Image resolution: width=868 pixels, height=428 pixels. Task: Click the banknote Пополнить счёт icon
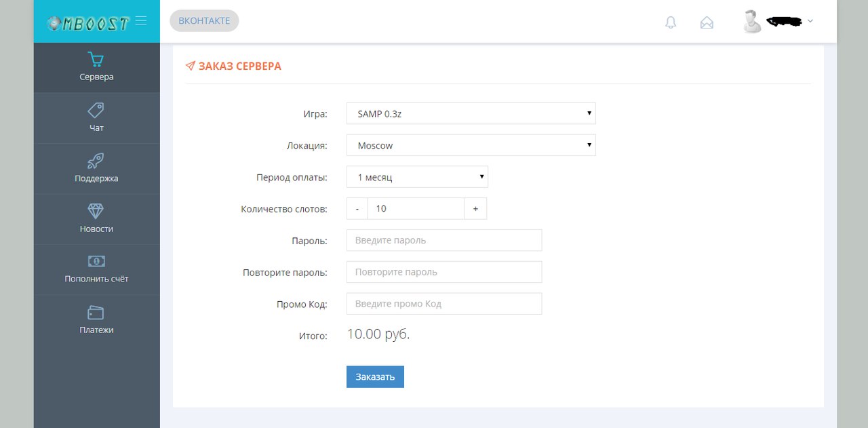click(96, 261)
